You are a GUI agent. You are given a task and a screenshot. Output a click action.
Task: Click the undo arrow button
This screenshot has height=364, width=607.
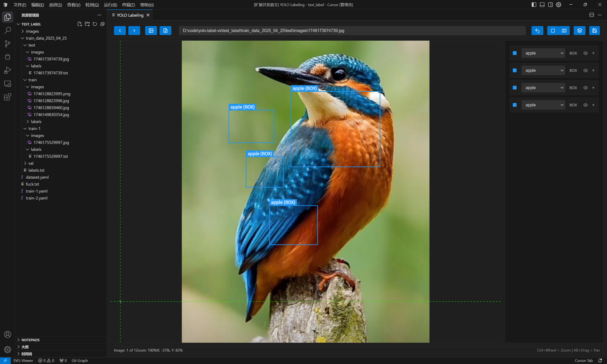click(537, 30)
